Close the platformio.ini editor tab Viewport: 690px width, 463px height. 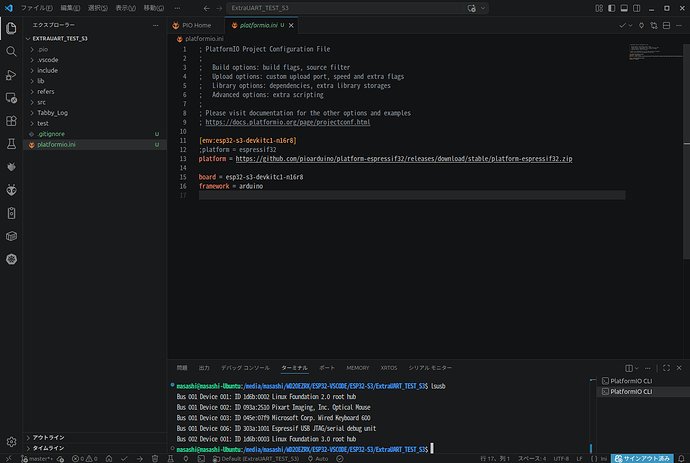coord(291,26)
